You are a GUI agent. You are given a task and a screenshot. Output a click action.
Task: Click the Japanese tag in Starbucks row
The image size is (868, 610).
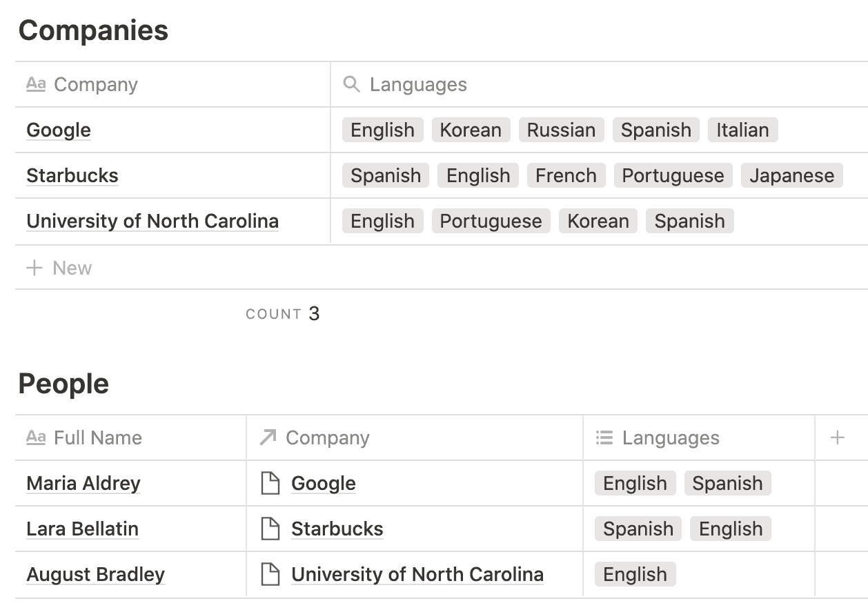791,175
